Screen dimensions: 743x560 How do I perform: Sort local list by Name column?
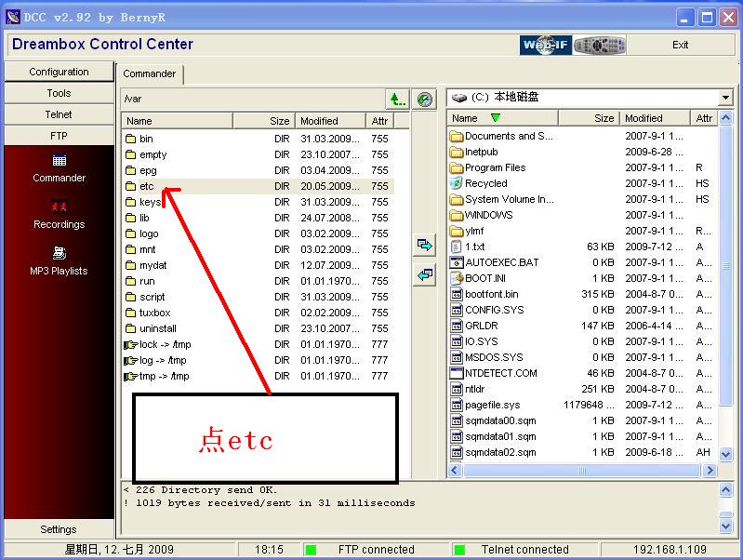pos(502,118)
